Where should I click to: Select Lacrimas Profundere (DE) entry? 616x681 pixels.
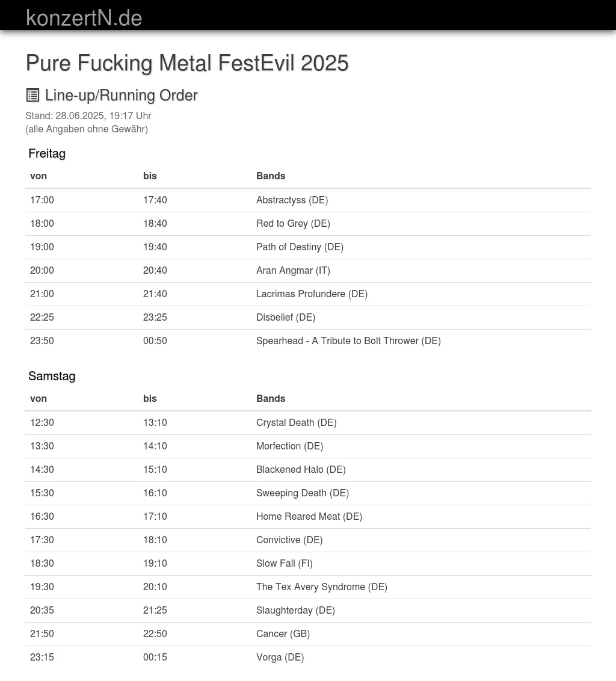click(312, 294)
